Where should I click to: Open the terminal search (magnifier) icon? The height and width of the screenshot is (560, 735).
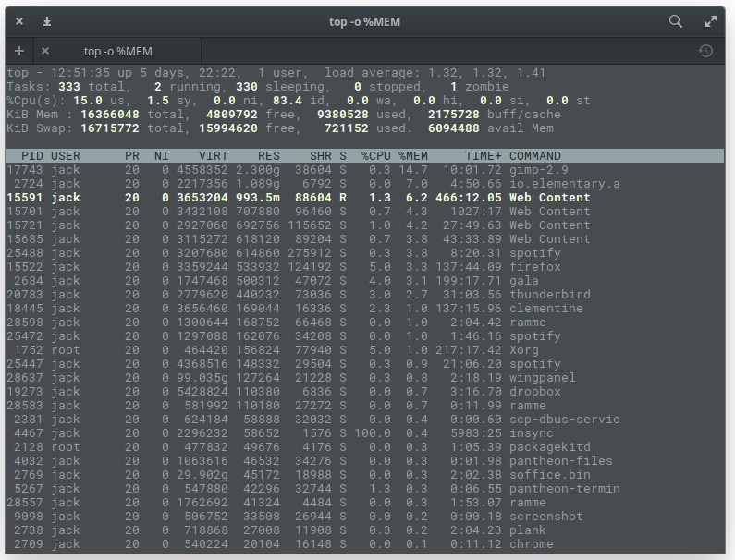pos(676,21)
